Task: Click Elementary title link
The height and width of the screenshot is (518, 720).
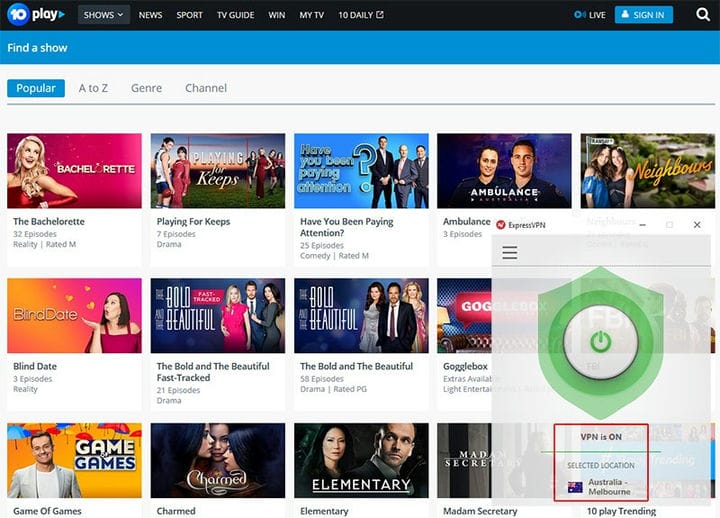Action: point(324,511)
